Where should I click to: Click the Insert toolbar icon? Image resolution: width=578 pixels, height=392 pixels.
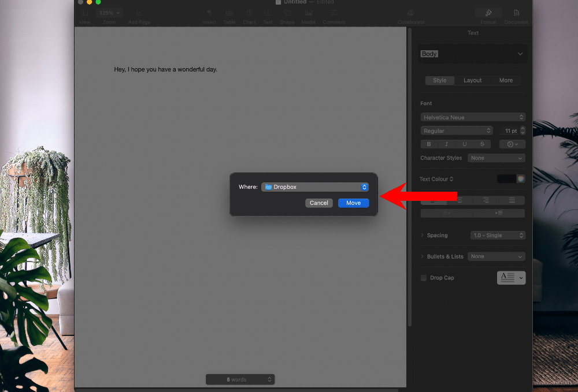pyautogui.click(x=209, y=13)
